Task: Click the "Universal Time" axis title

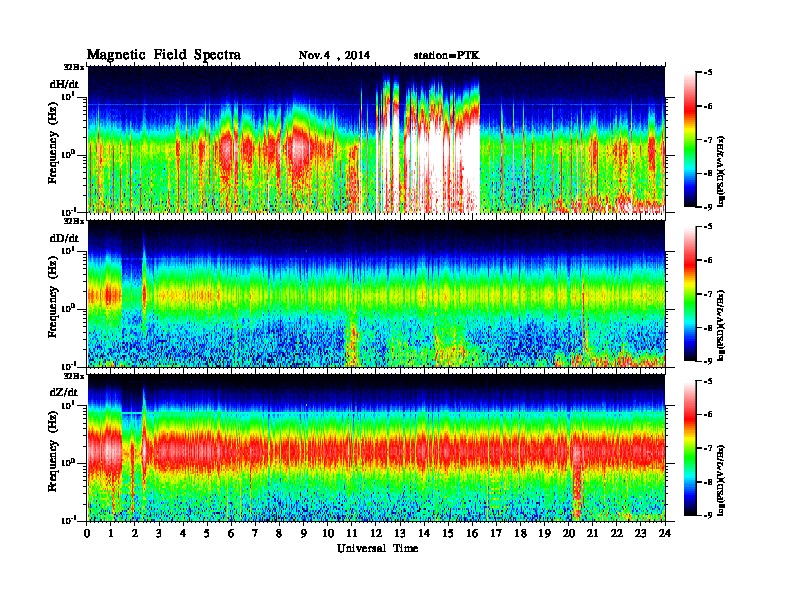Action: tap(377, 548)
